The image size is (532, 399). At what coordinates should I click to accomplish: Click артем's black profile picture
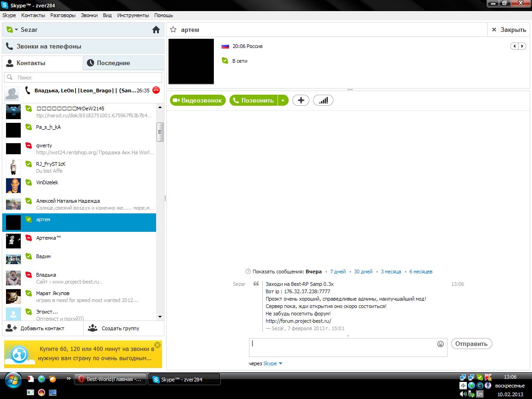191,61
